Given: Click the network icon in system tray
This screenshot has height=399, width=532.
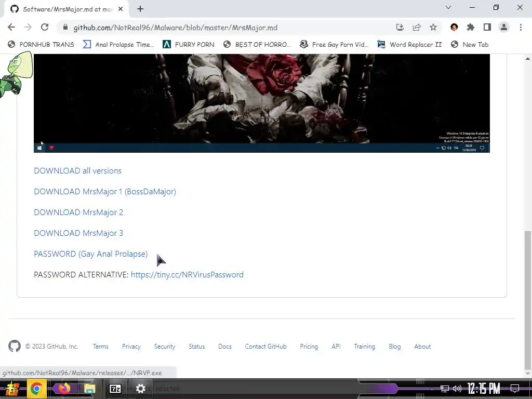Looking at the screenshot, I should click(x=445, y=389).
